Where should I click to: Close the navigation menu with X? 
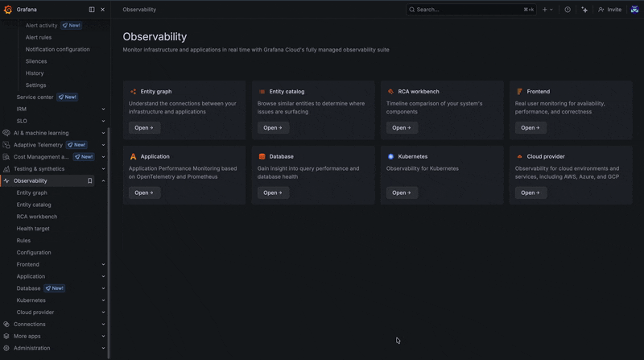(103, 10)
